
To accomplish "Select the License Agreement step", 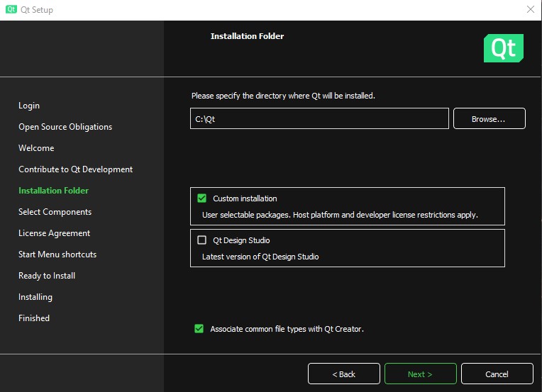I will click(54, 233).
